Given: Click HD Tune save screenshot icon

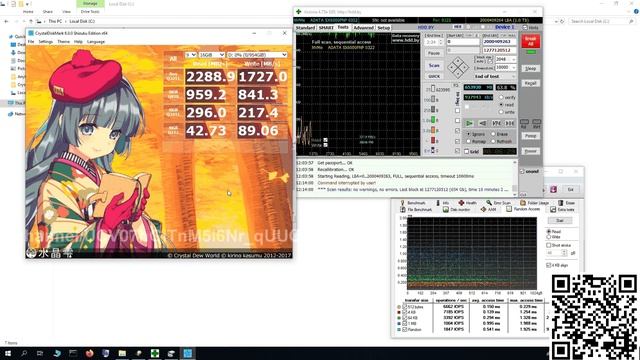Looking at the screenshot, I should [553, 189].
